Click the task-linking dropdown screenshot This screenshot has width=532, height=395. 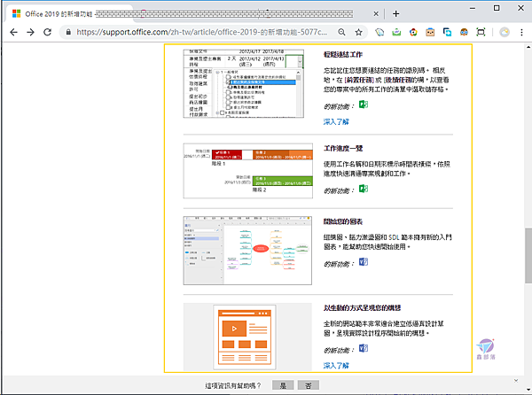[243, 83]
